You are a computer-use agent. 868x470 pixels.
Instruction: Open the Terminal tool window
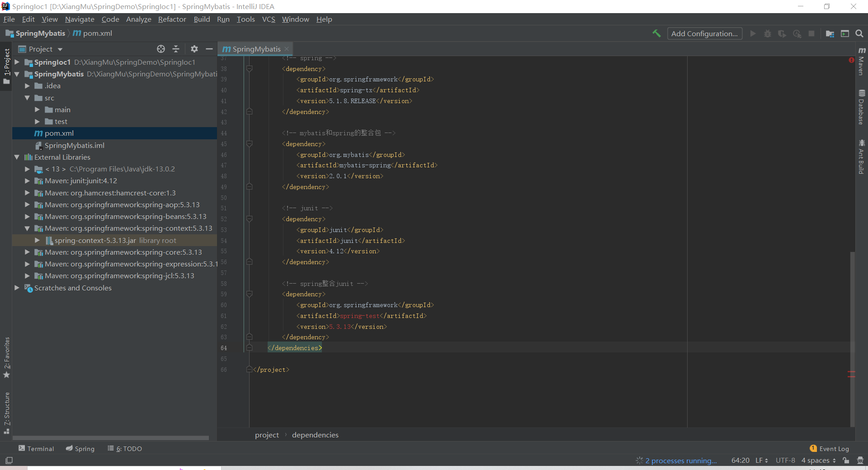point(36,448)
